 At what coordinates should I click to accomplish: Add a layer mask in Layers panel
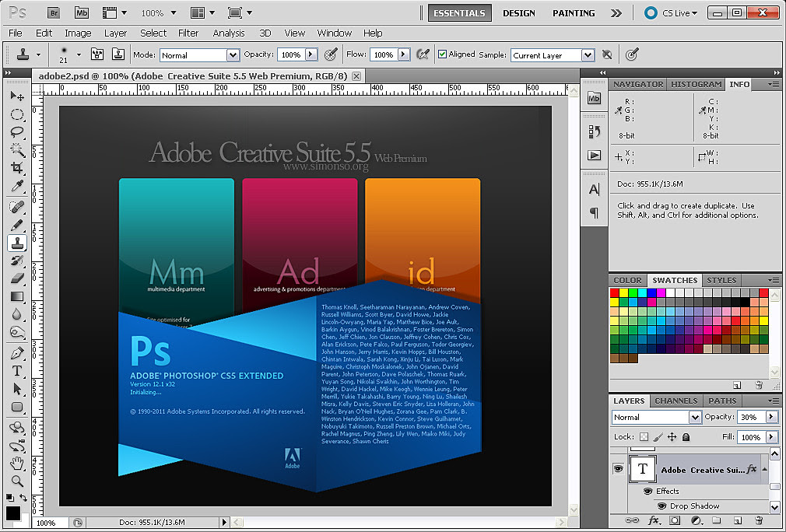pos(675,520)
